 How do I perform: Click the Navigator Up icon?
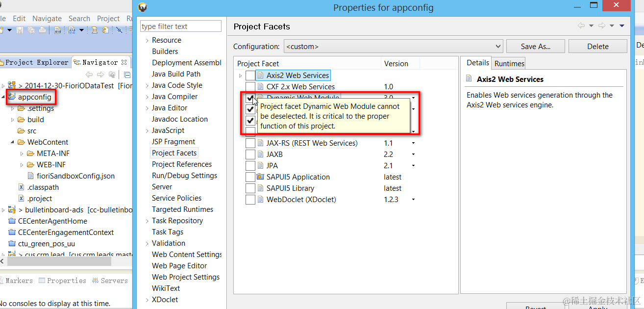click(112, 75)
